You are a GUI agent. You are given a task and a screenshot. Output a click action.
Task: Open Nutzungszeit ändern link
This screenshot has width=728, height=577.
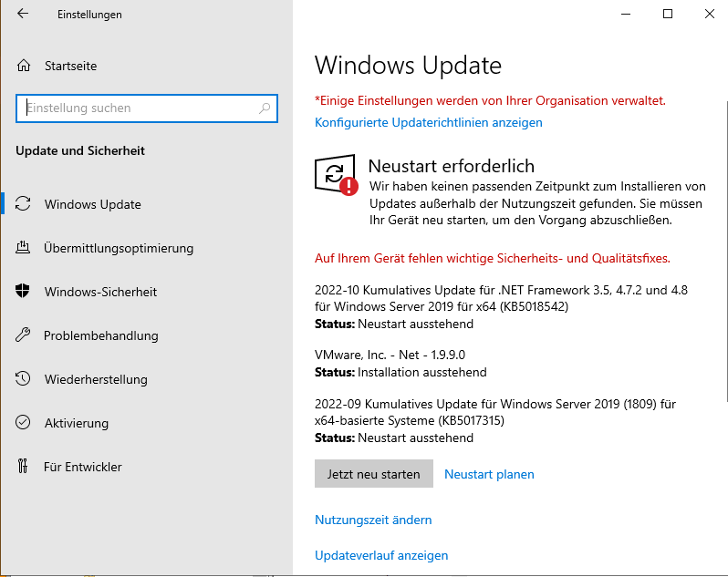click(x=373, y=520)
